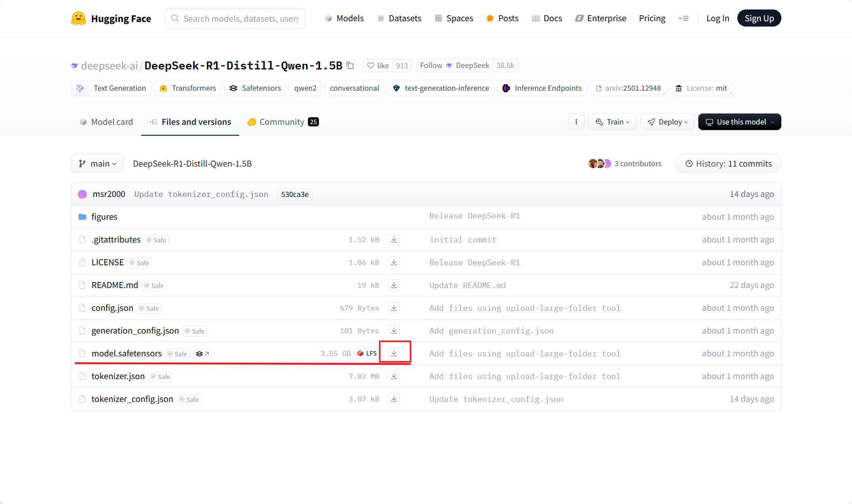Expand the main branch selector
Image resolution: width=852 pixels, height=504 pixels.
(97, 164)
